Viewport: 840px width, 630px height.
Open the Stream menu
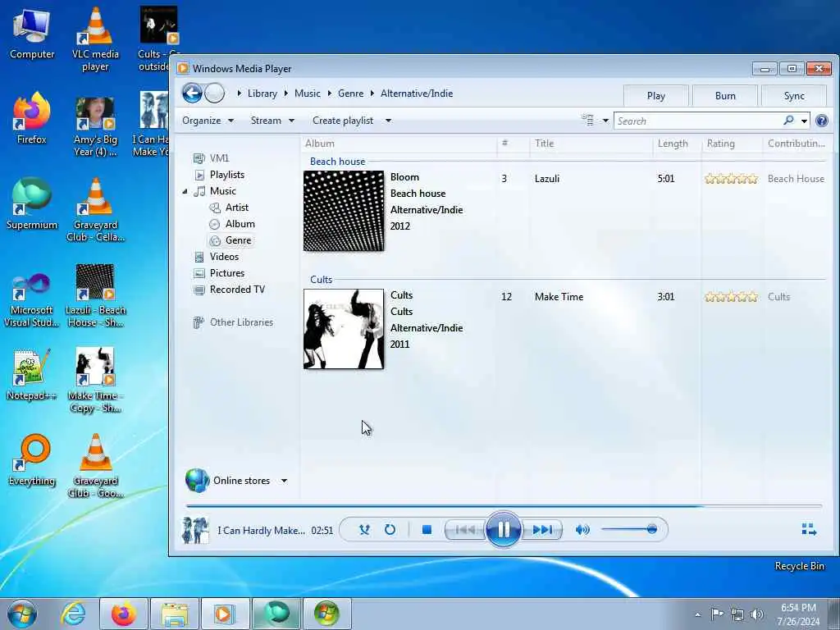click(x=272, y=121)
